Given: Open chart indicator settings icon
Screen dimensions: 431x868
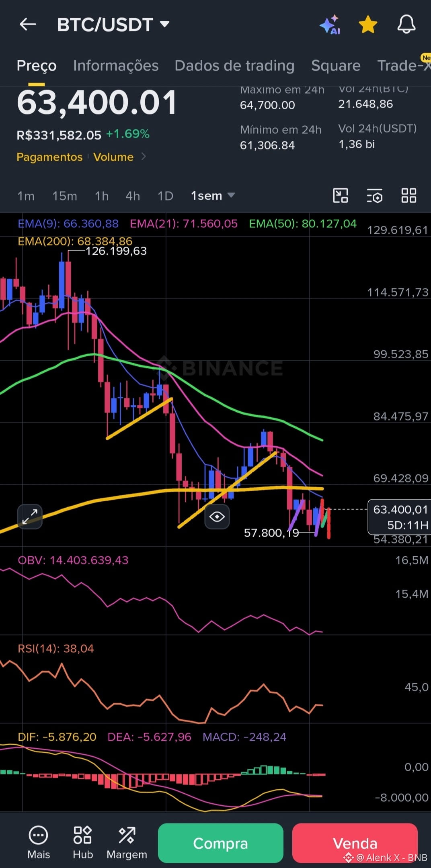Looking at the screenshot, I should pyautogui.click(x=374, y=196).
